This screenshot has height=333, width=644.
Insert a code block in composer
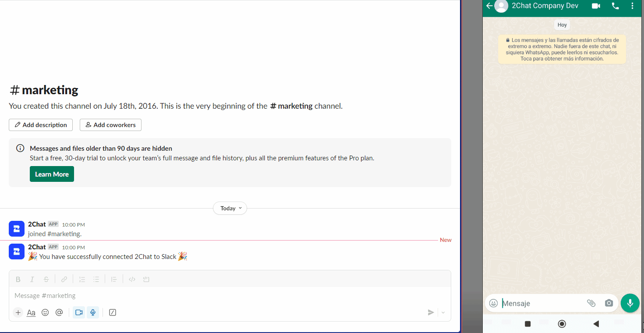pos(146,279)
